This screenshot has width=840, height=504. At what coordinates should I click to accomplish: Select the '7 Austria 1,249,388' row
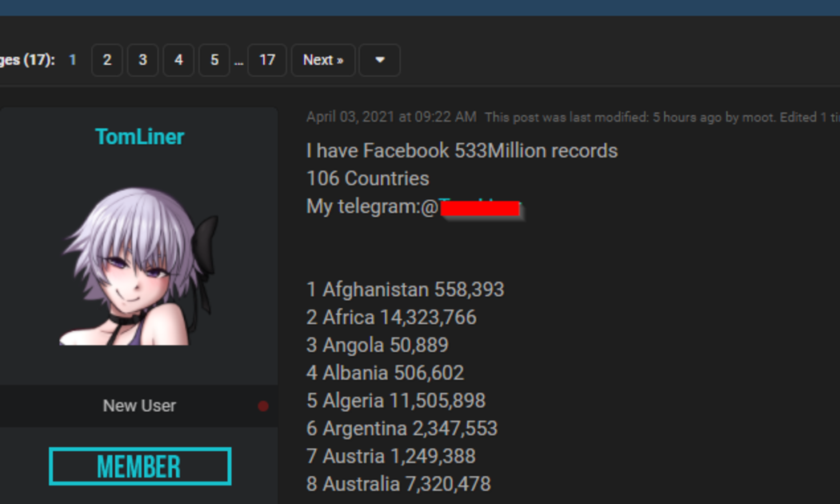390,456
